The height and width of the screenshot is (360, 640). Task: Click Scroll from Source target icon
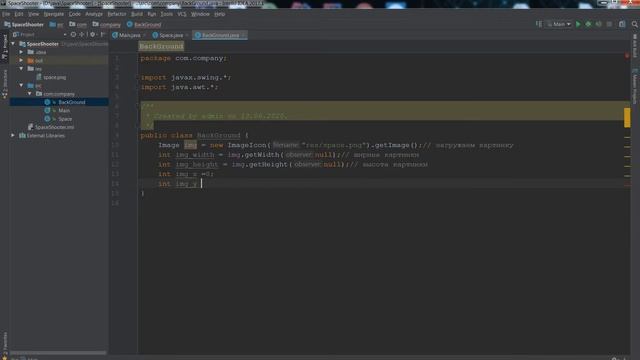(73, 35)
